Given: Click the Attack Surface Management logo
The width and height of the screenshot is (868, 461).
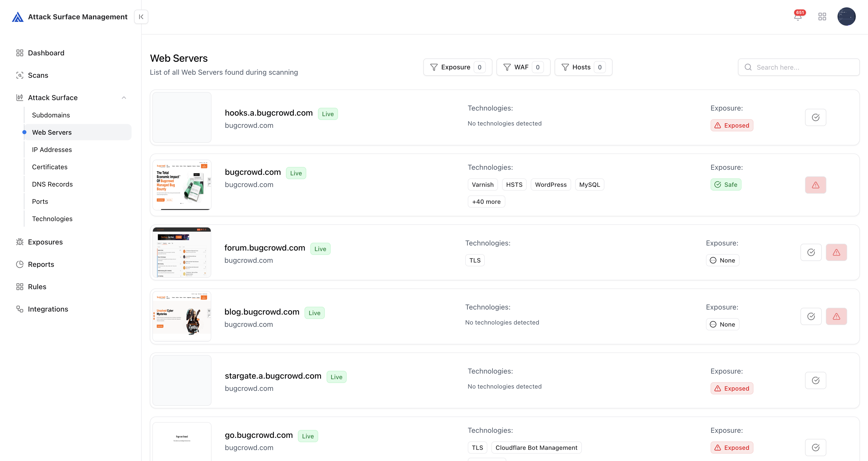Looking at the screenshot, I should 18,17.
